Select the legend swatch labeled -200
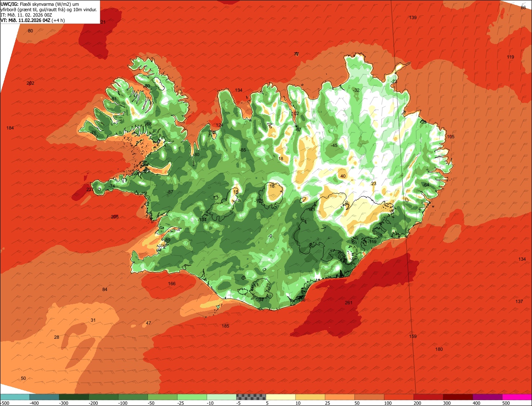The height and width of the screenshot is (406, 532). click(103, 396)
